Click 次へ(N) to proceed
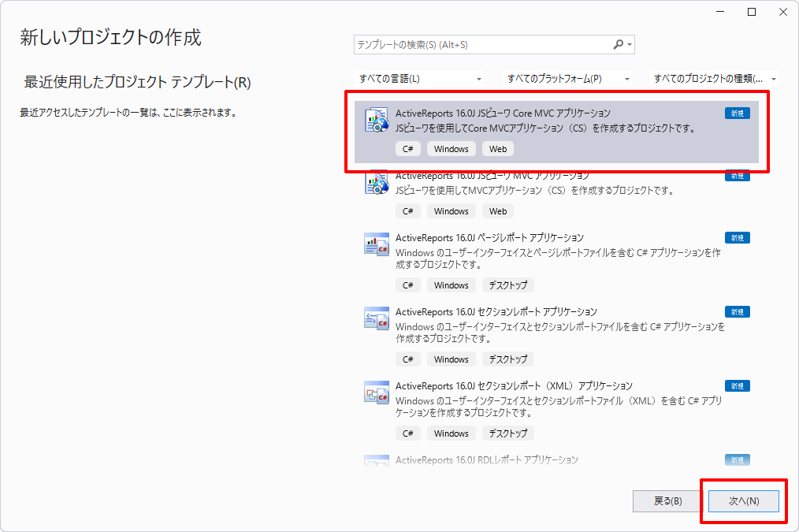Screen dimensions: 799x532 tap(744, 501)
